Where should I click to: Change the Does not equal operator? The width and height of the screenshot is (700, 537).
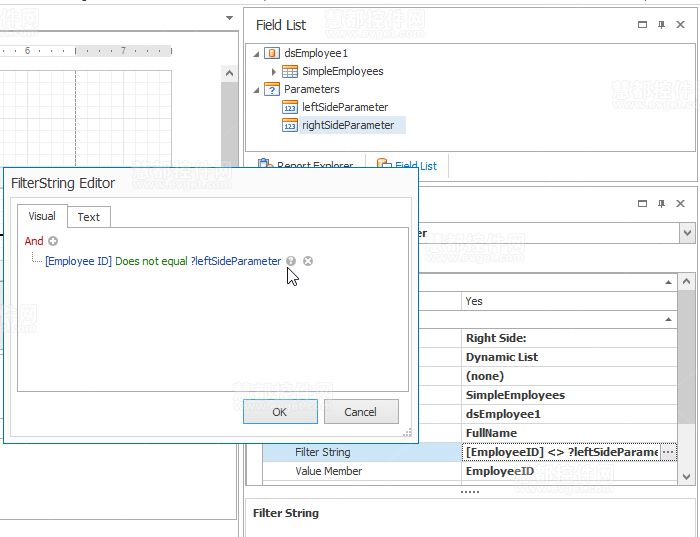pyautogui.click(x=151, y=261)
